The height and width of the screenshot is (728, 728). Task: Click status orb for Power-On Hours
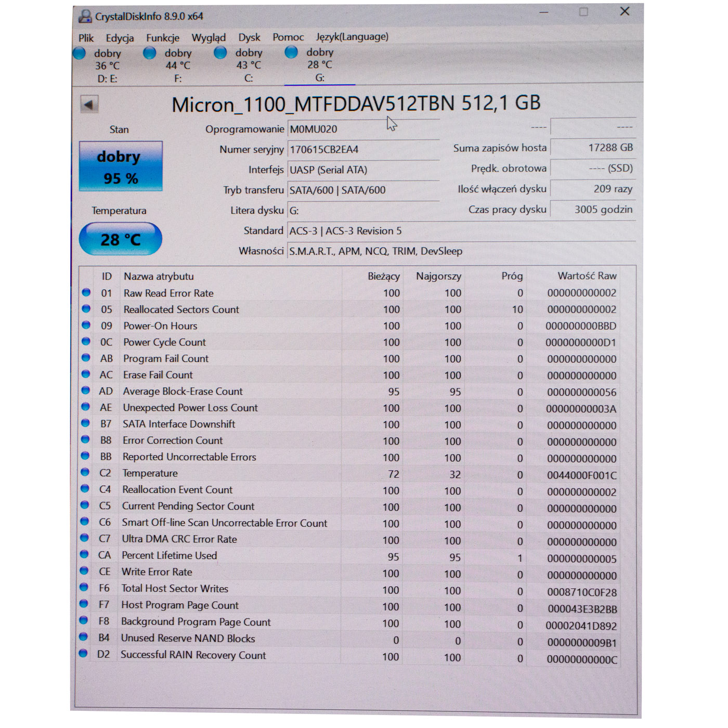[x=86, y=326]
